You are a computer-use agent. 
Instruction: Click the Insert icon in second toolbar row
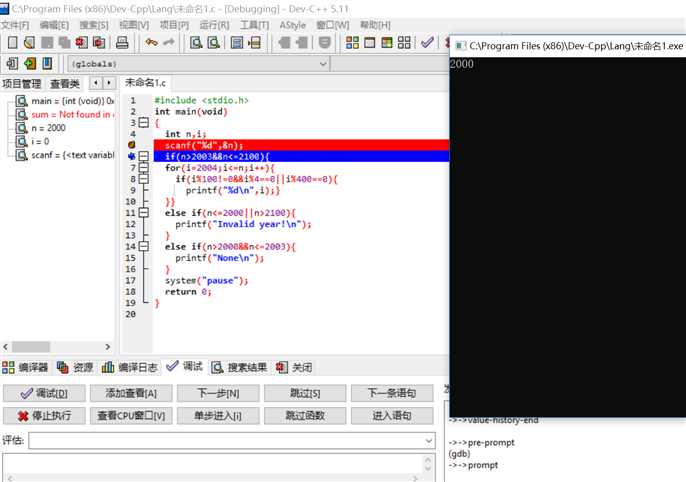coord(12,64)
